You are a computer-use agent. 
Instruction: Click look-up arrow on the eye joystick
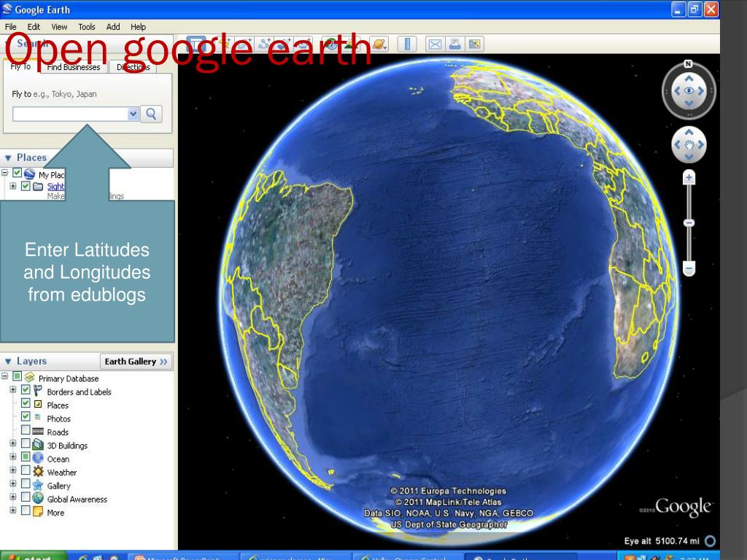coord(689,78)
